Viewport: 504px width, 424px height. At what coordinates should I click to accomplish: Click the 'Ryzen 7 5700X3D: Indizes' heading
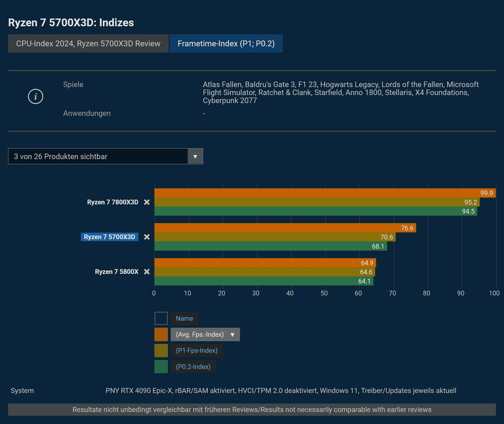[71, 23]
